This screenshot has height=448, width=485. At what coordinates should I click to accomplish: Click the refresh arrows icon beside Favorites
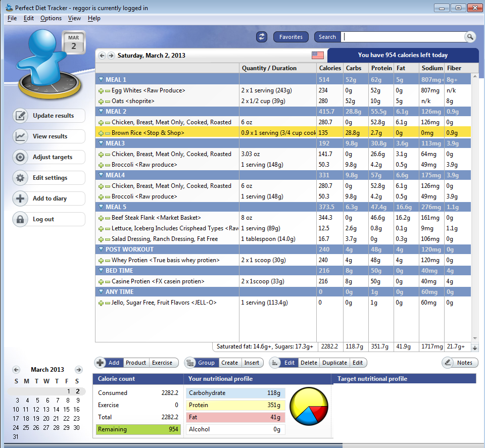(x=262, y=37)
